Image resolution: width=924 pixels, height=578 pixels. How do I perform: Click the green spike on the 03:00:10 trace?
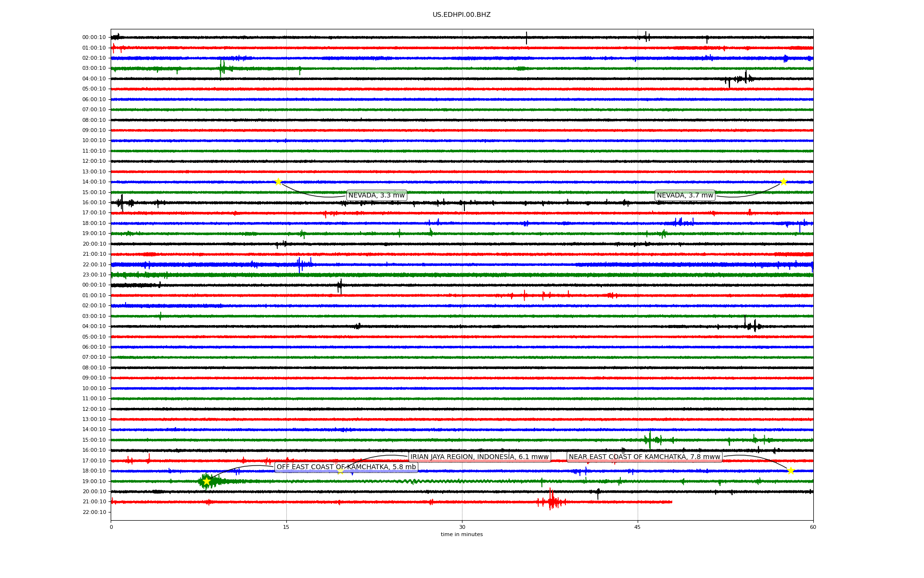(221, 68)
